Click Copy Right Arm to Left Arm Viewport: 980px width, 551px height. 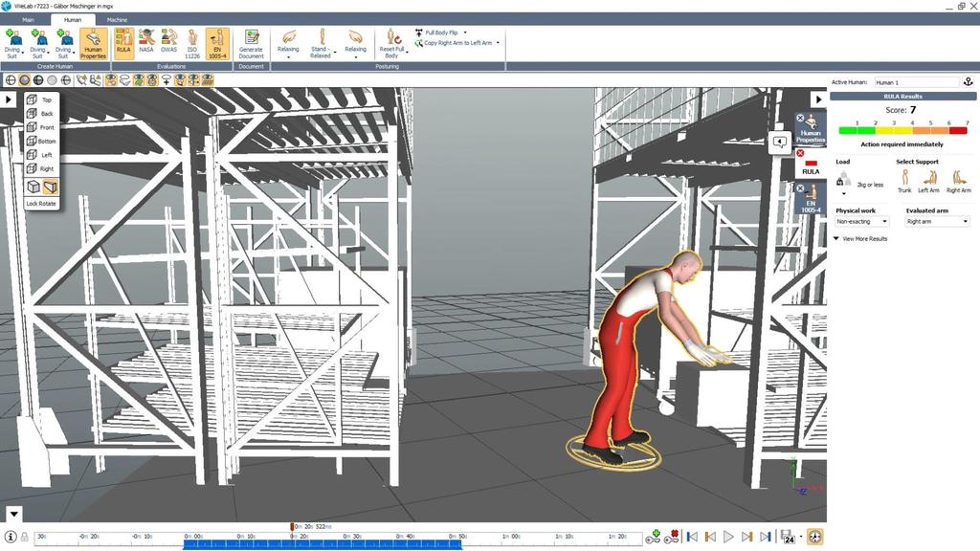[x=453, y=43]
